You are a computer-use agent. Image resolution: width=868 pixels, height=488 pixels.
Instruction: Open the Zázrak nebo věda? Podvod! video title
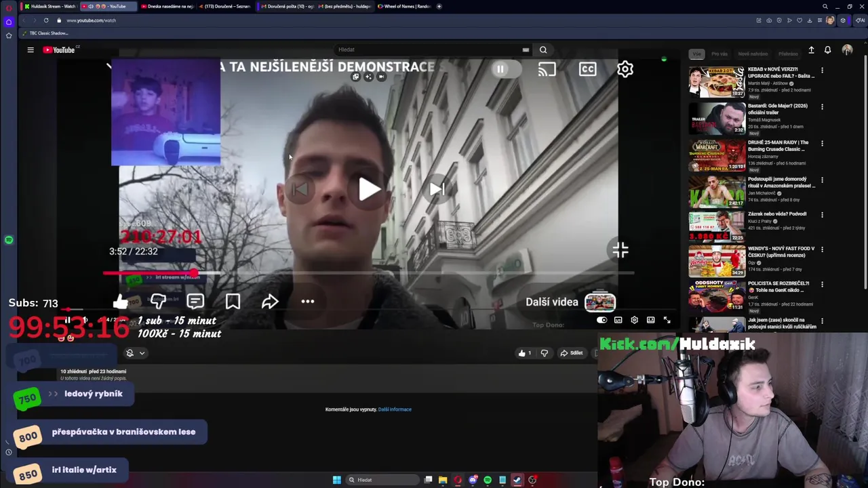[777, 214]
